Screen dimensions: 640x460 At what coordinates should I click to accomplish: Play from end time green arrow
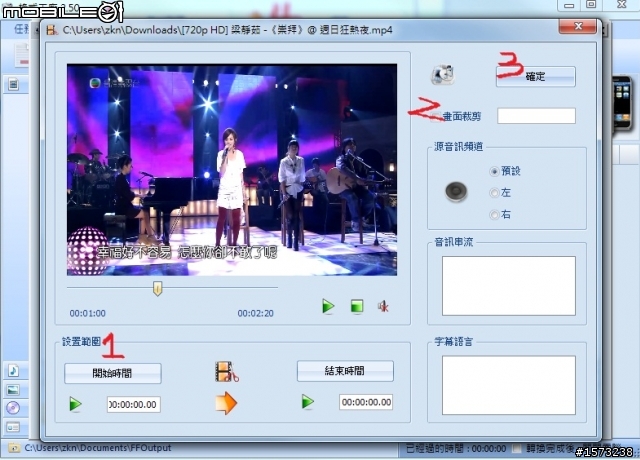pyautogui.click(x=308, y=402)
